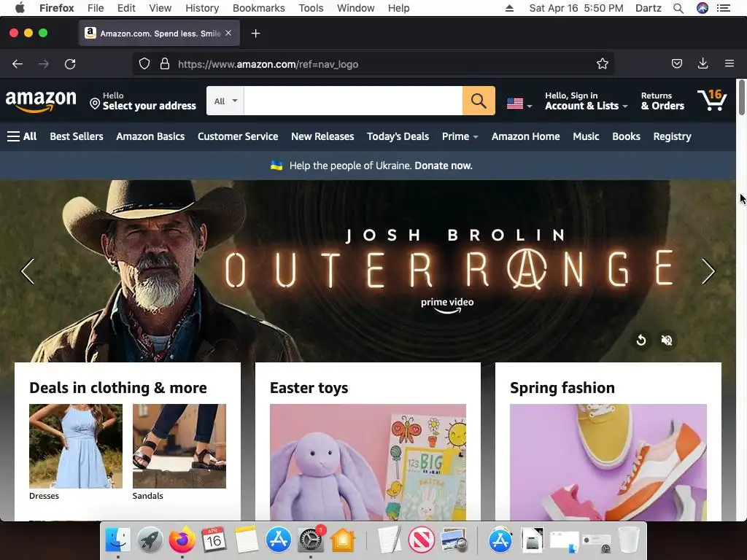Click Firefox forward arrow
Image resolution: width=747 pixels, height=560 pixels.
tap(44, 64)
